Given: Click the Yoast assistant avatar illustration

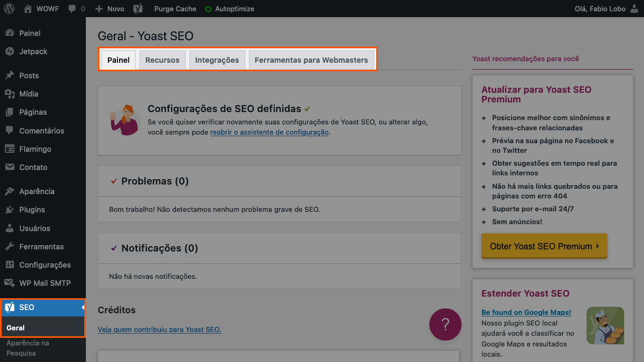Looking at the screenshot, I should pos(125,120).
